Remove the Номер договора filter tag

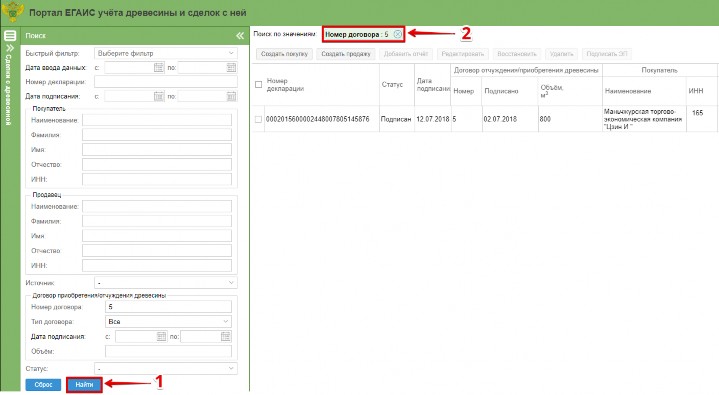[398, 34]
